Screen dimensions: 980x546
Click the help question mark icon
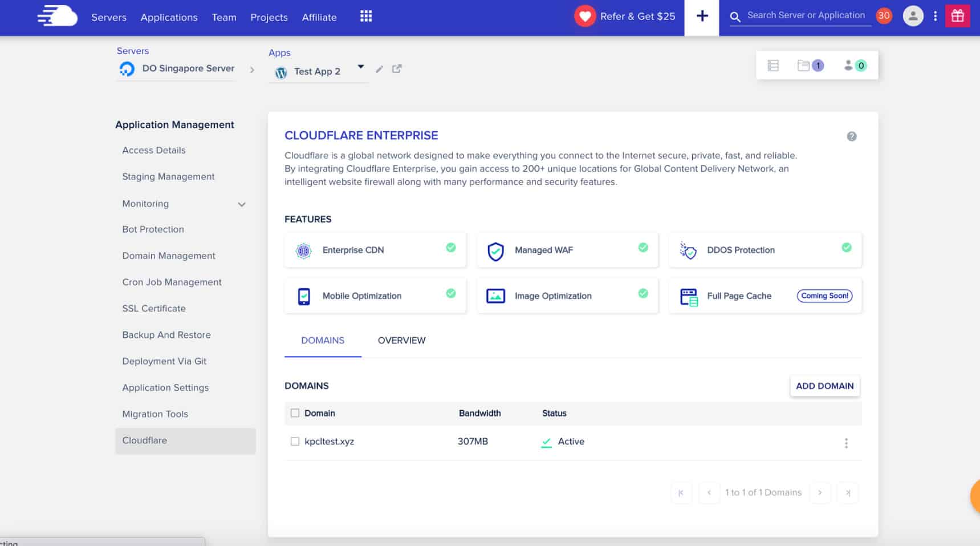(x=851, y=136)
